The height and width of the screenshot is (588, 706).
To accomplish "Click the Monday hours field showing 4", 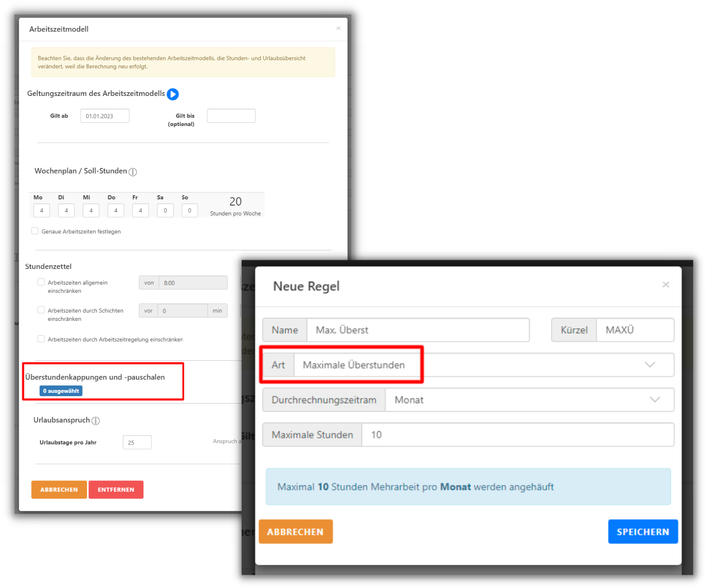I will 41,210.
